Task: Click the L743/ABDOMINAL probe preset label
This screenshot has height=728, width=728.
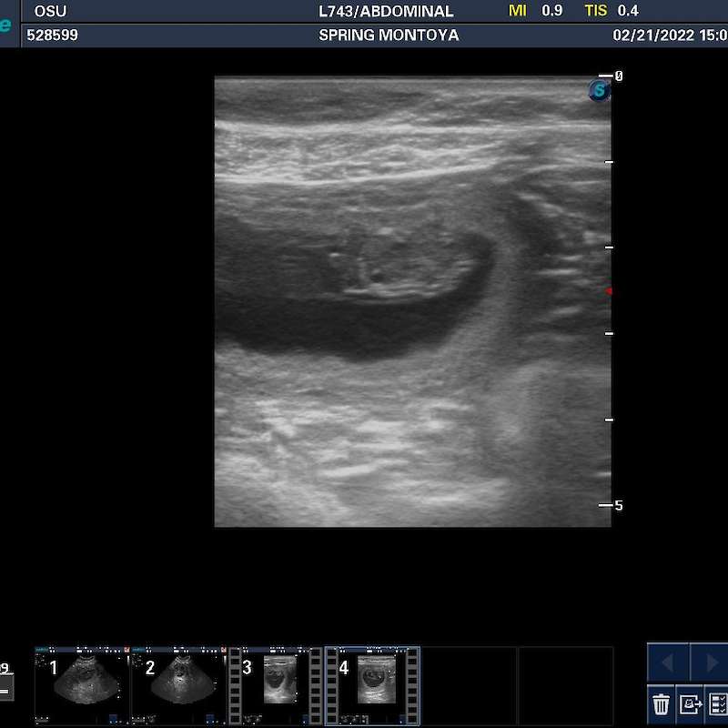Action: pyautogui.click(x=386, y=12)
